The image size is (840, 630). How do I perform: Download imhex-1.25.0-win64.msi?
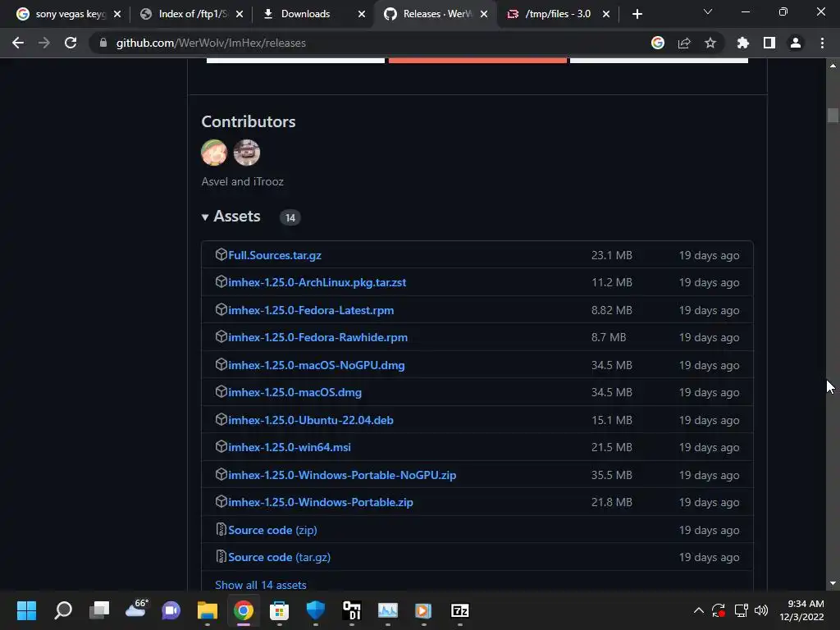pos(290,447)
